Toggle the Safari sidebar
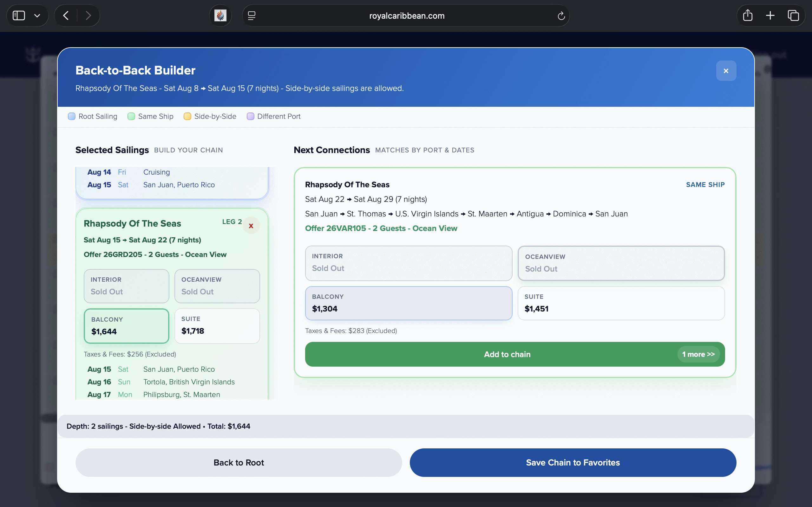 coord(19,15)
